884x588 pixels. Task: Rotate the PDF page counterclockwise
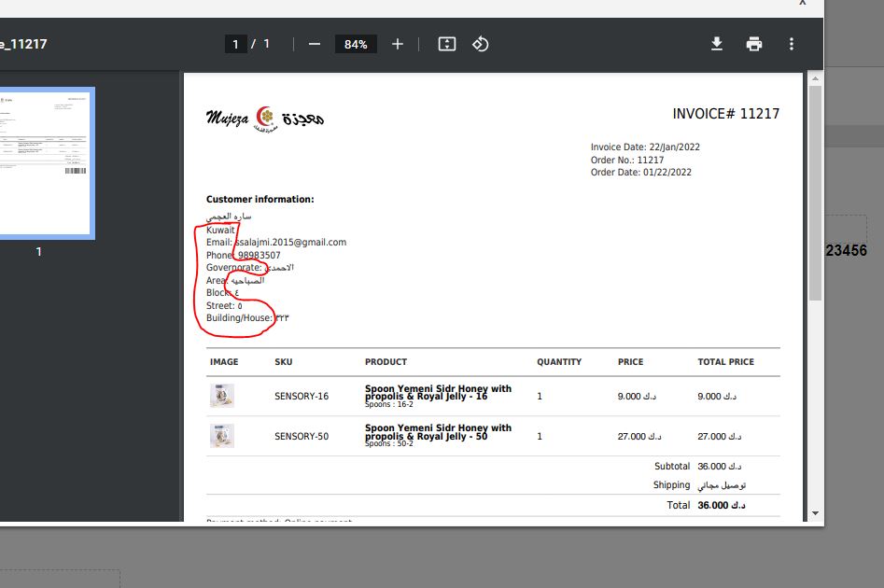tap(481, 44)
